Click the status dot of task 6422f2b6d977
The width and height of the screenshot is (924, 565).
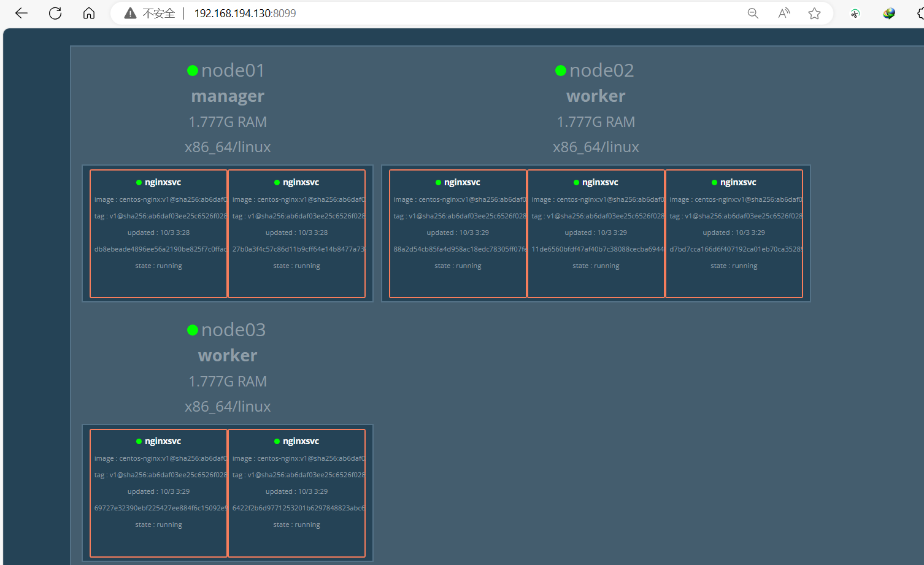click(x=277, y=441)
